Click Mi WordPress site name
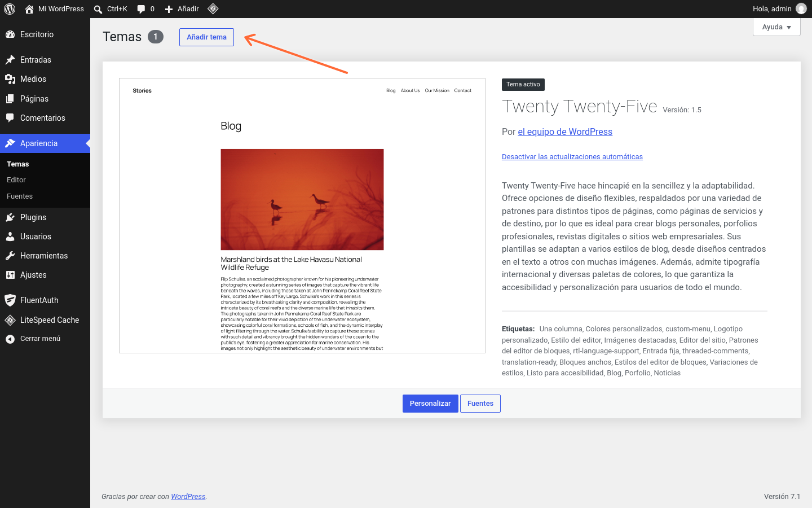The width and height of the screenshot is (812, 508). click(61, 9)
